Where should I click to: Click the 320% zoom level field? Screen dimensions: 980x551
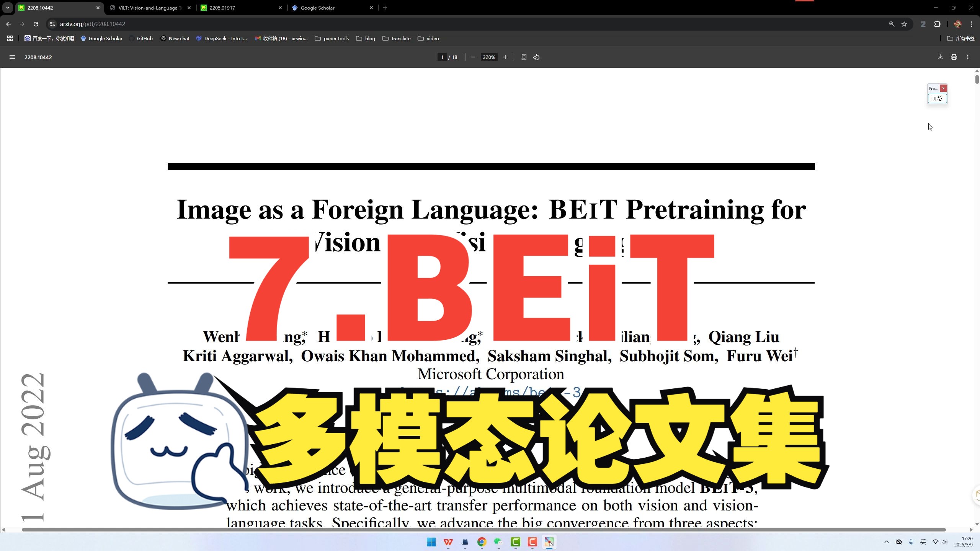pos(489,57)
